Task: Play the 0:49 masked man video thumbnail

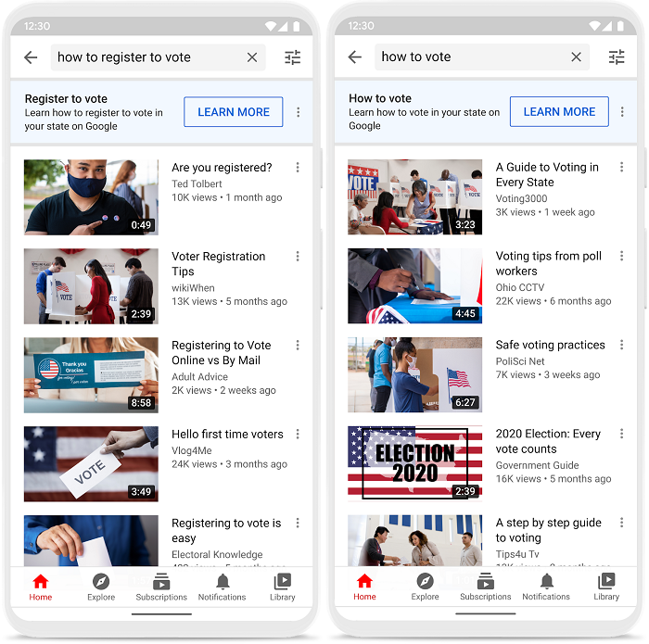Action: click(x=91, y=197)
